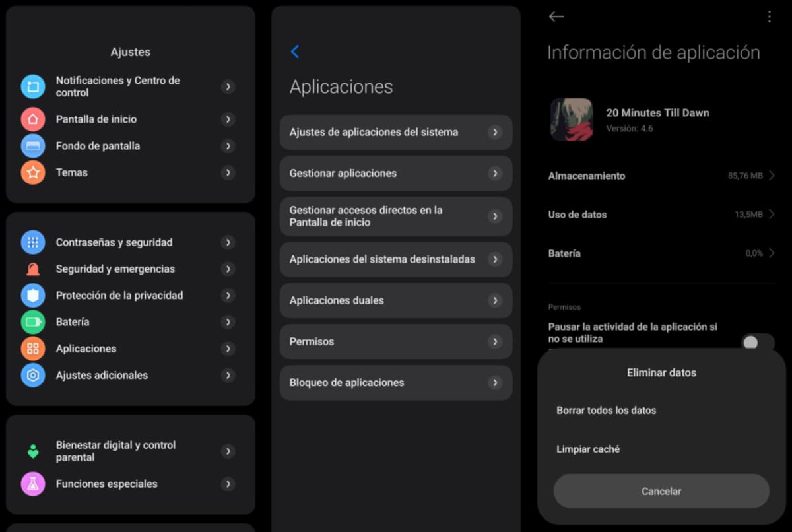Viewport: 792px width, 532px height.
Task: Expand Uso de datos details arrow
Action: tap(772, 215)
